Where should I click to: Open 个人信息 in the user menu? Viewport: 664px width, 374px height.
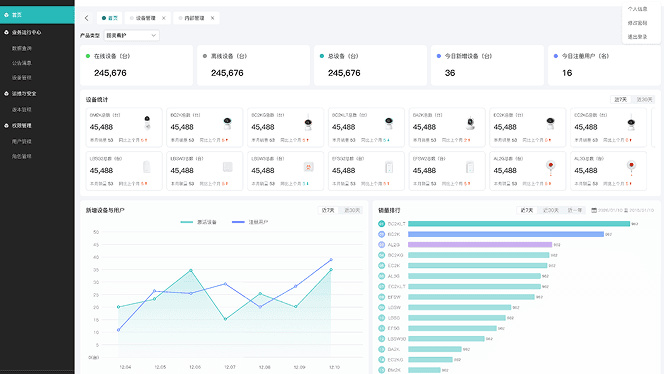637,9
